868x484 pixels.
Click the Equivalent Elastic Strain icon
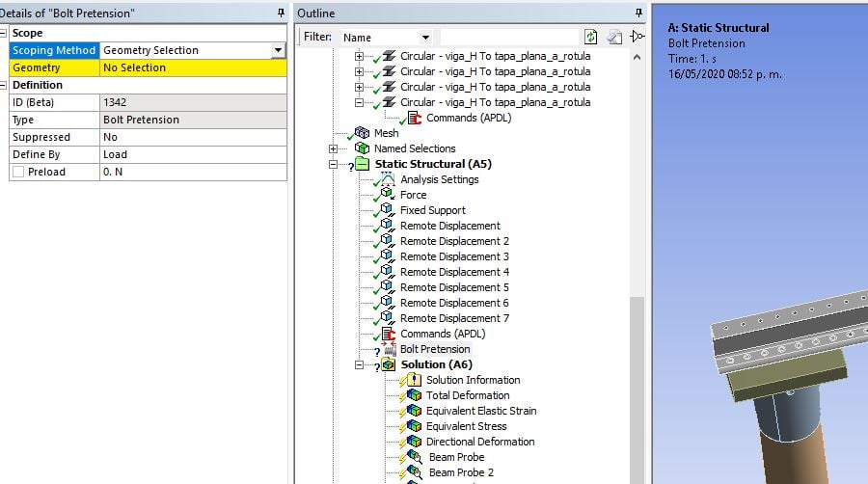[414, 411]
